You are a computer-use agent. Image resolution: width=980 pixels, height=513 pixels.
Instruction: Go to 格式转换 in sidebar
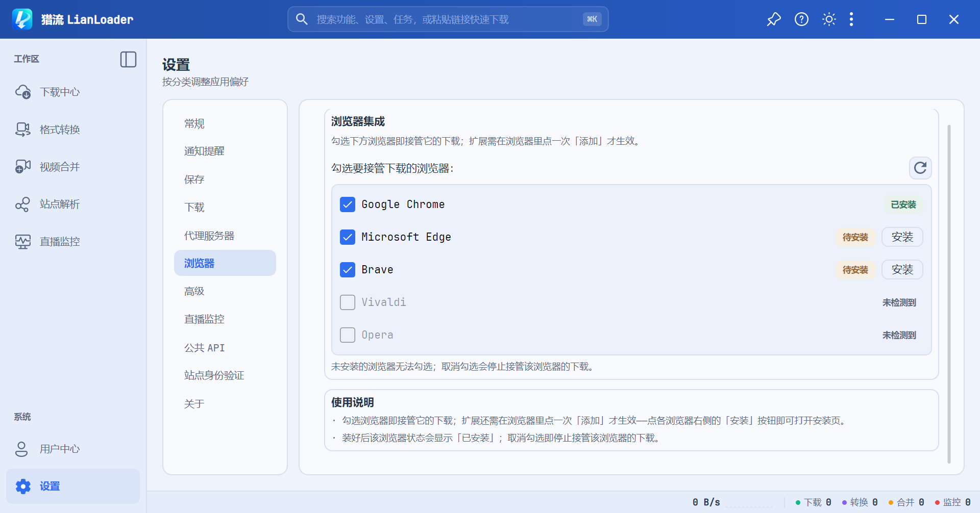coord(73,130)
